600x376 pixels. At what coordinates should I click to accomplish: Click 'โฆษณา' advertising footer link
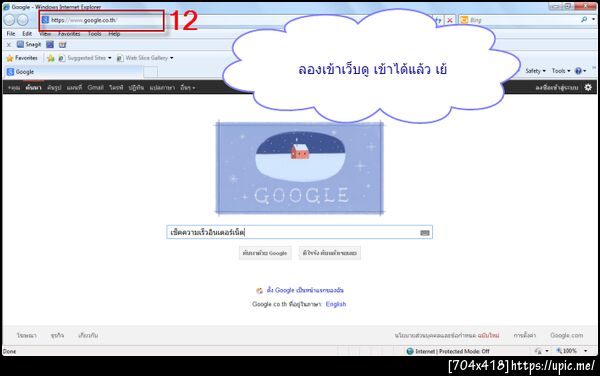click(x=27, y=335)
